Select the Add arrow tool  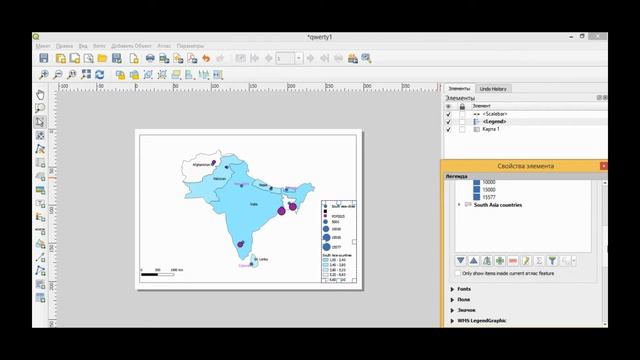40,258
